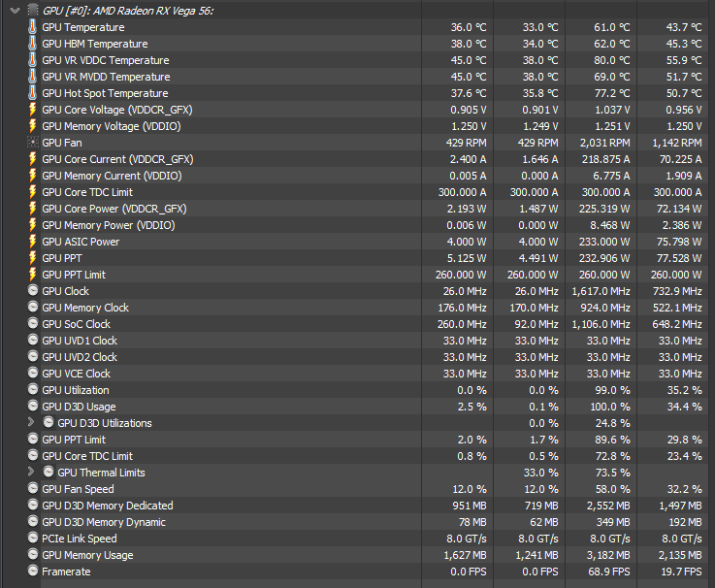This screenshot has width=715, height=588.
Task: Click the thermometer icon for GPU VR VDDC Temperature
Action: 32,60
